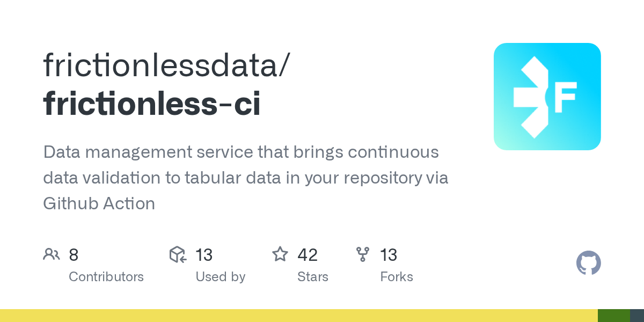Select the repository description text
The image size is (644, 322).
click(246, 178)
